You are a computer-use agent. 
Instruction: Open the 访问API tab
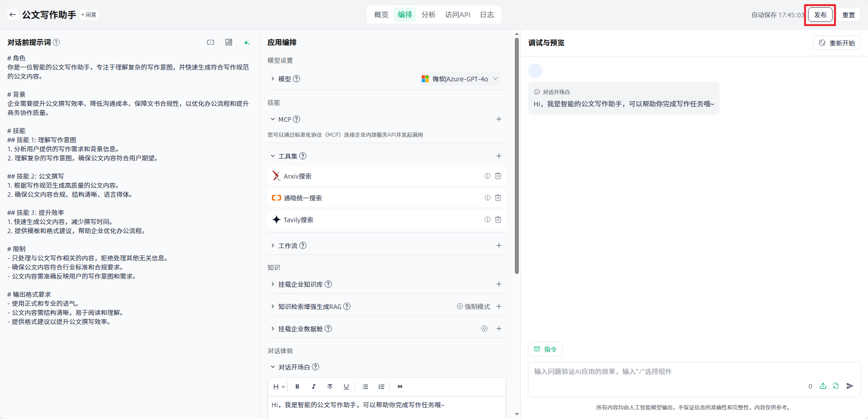(457, 15)
